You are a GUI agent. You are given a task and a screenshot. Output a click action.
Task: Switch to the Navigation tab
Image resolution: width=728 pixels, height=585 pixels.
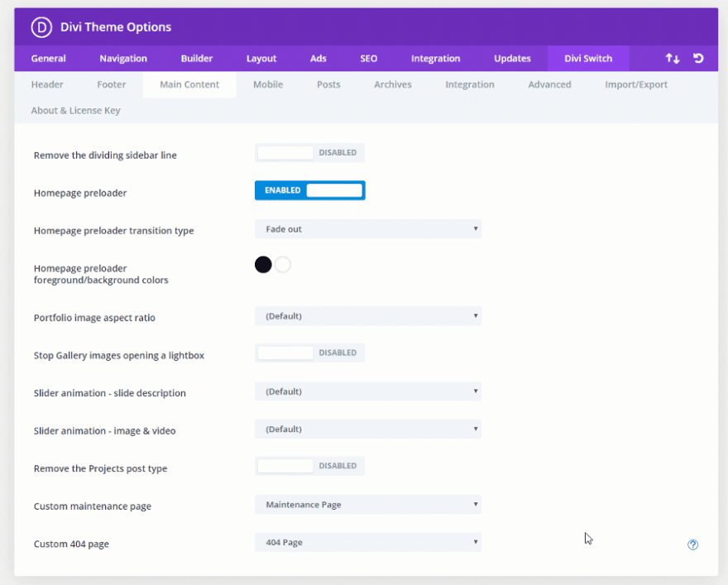tap(123, 59)
